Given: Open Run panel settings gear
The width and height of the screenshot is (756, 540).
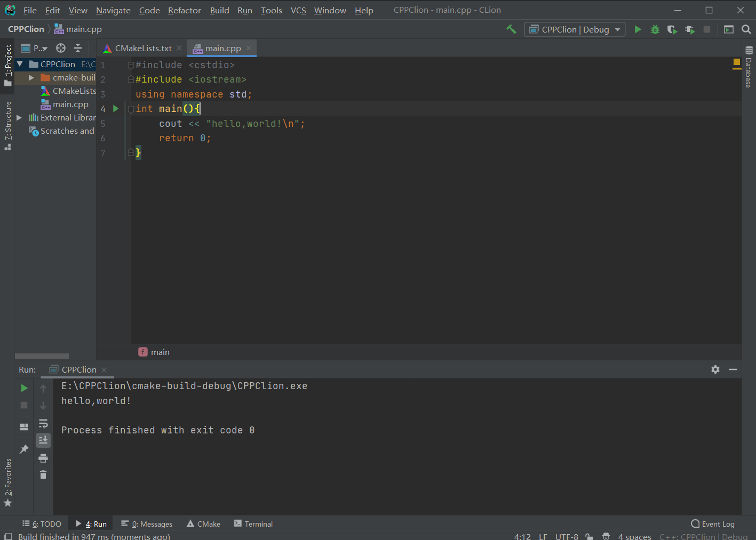Looking at the screenshot, I should tap(715, 369).
